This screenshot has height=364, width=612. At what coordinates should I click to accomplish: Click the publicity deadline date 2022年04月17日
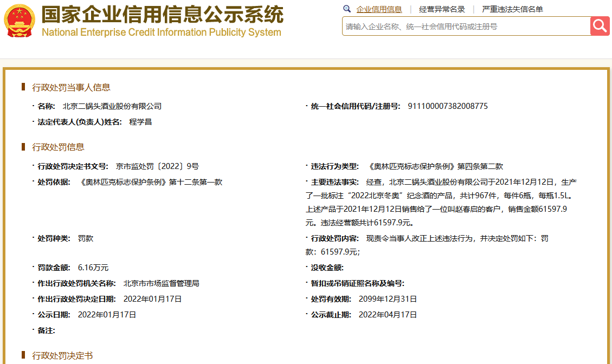tap(388, 315)
